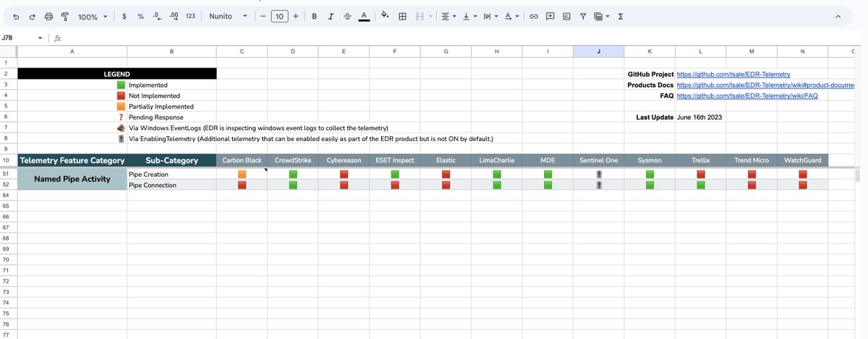Select row 51 header

[8, 175]
